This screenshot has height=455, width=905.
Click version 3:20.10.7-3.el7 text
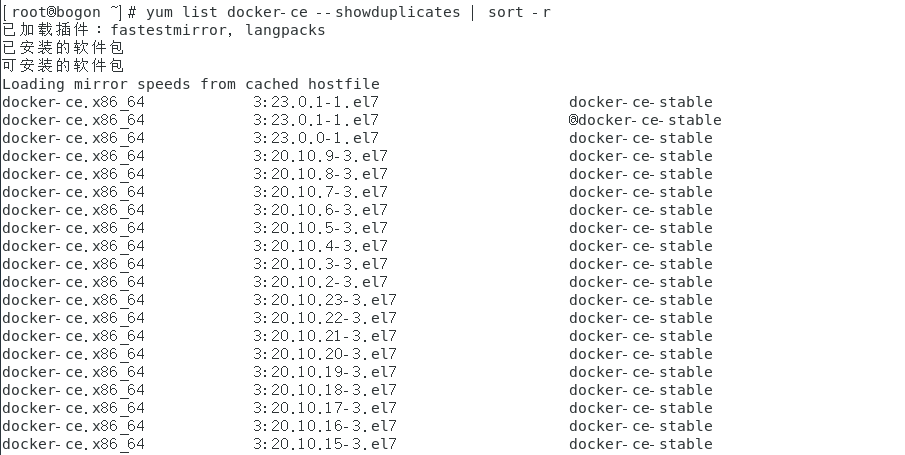(x=320, y=192)
